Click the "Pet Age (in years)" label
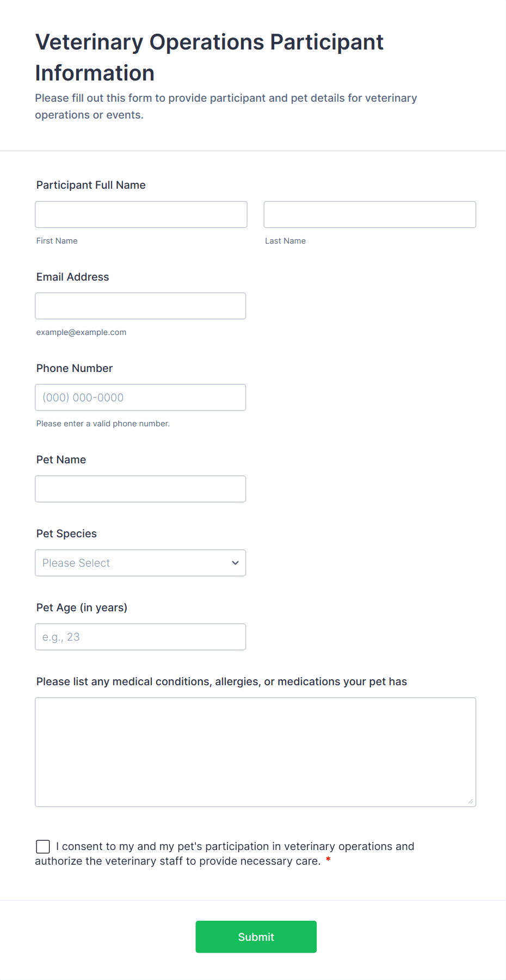Screen dimensions: 506x980 point(82,607)
